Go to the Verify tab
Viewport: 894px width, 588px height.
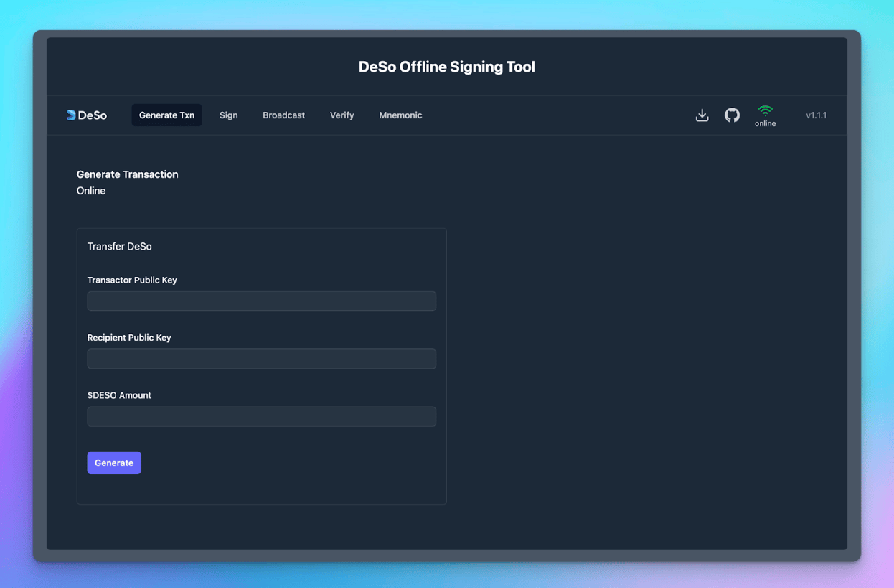pos(342,115)
